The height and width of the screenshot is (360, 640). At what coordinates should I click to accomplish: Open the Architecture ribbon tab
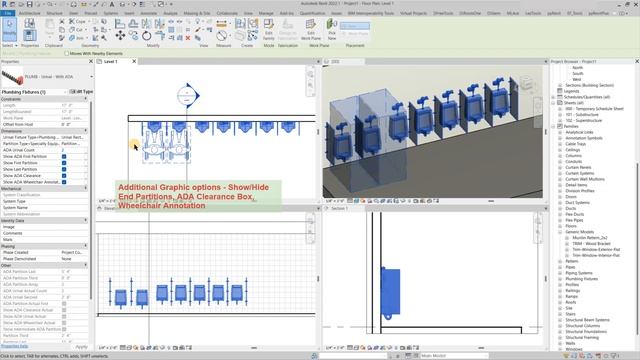coord(30,13)
